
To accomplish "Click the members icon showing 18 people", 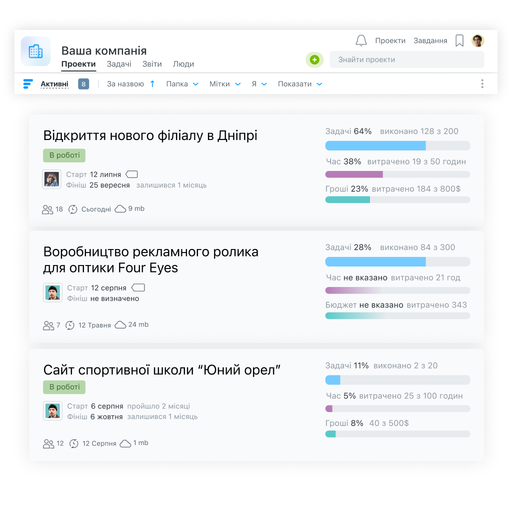I will tap(48, 209).
